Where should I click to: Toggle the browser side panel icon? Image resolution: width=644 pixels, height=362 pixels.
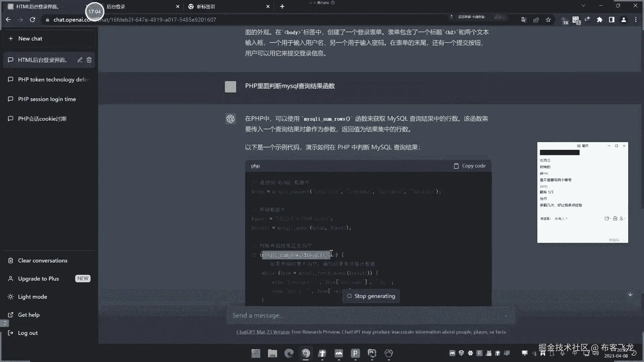click(x=611, y=20)
